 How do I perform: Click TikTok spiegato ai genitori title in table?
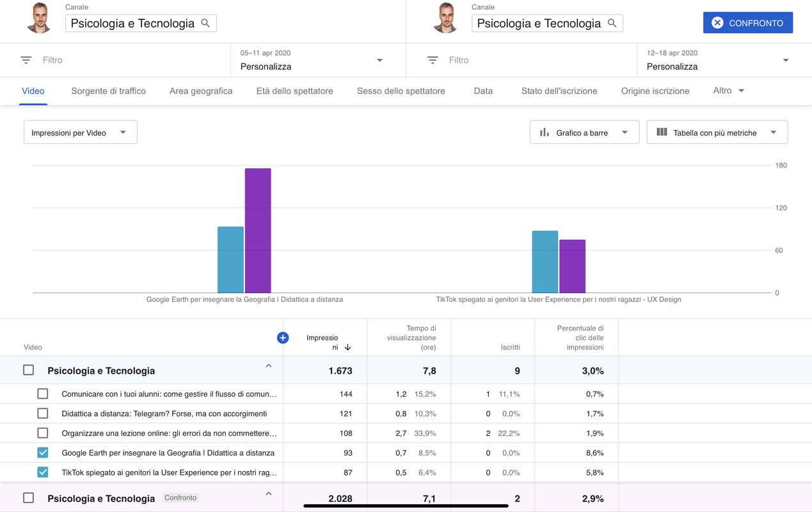tap(169, 472)
